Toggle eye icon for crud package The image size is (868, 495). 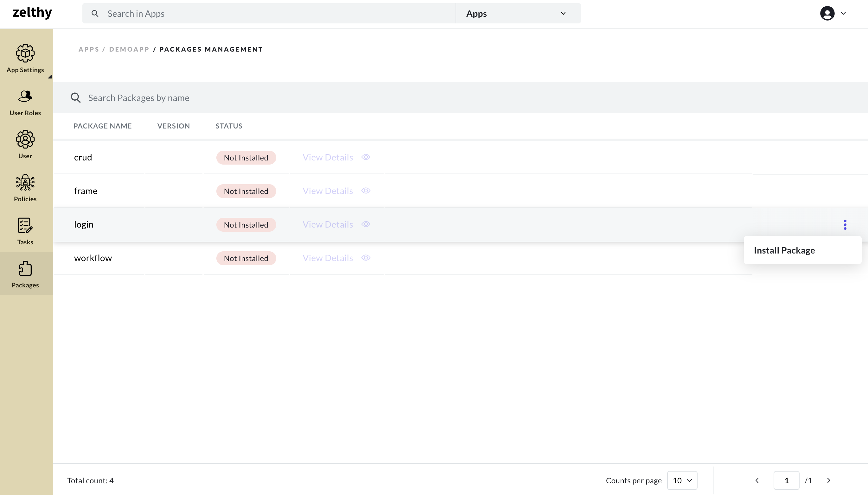[x=366, y=157]
